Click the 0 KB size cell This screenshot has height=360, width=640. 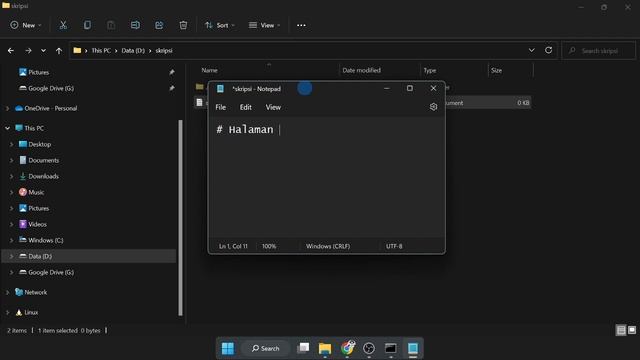(523, 103)
